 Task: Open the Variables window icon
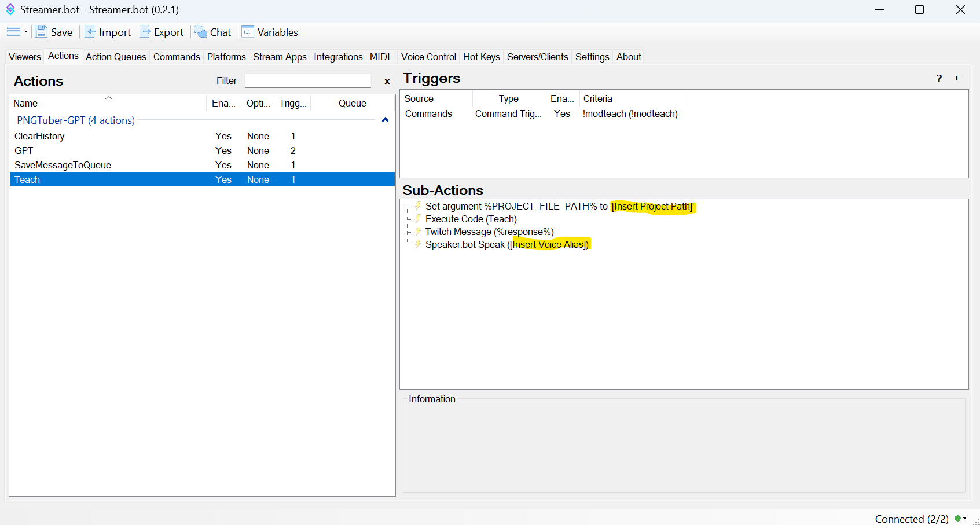coord(248,32)
